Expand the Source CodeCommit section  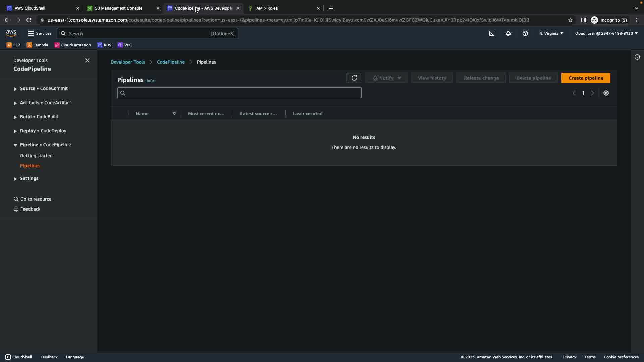pyautogui.click(x=15, y=89)
